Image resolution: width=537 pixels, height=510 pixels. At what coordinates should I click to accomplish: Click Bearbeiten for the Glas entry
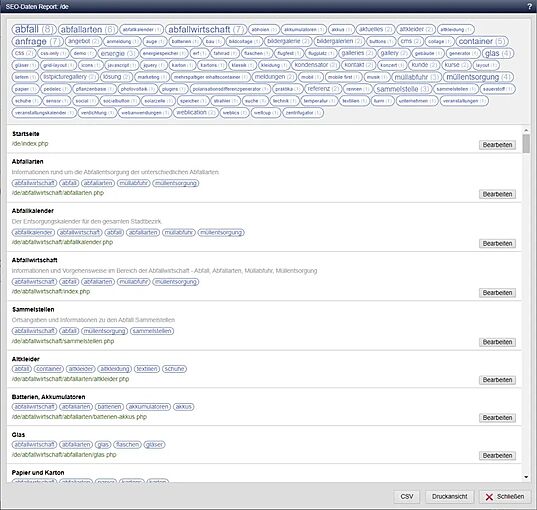(x=497, y=456)
